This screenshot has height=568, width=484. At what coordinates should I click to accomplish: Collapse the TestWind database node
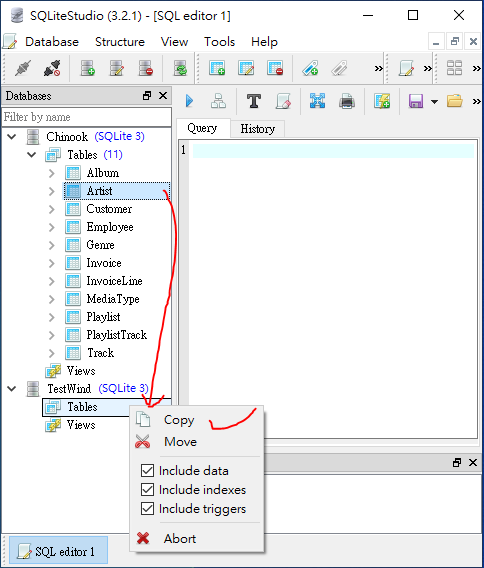point(12,389)
